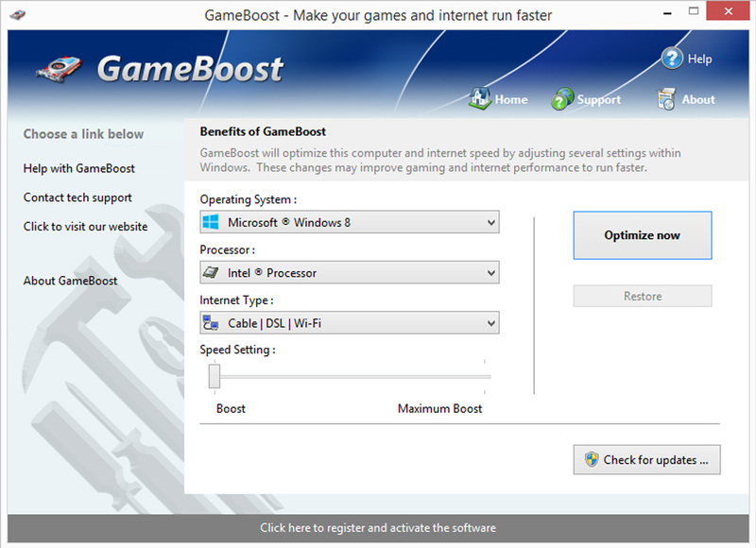This screenshot has width=756, height=548.
Task: Go to Home label in header
Action: pyautogui.click(x=511, y=99)
